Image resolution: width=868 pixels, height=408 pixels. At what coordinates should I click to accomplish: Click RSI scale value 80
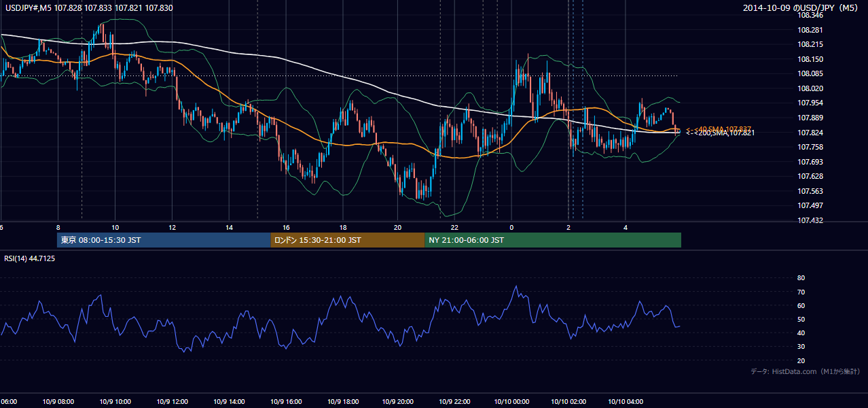tap(801, 278)
